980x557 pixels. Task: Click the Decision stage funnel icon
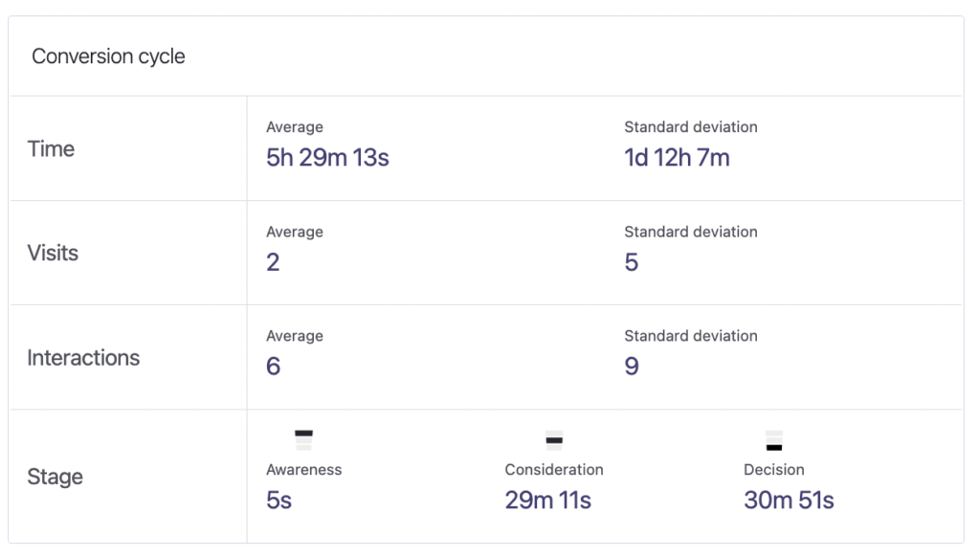point(774,440)
